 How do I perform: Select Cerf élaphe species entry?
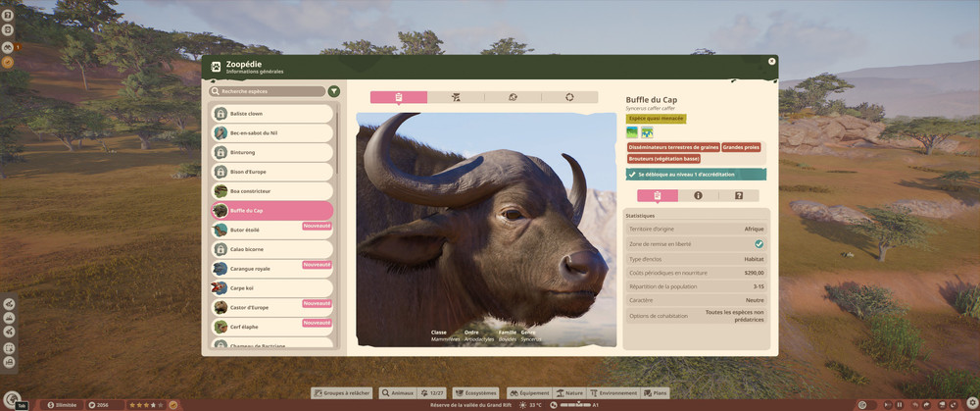[271, 328]
